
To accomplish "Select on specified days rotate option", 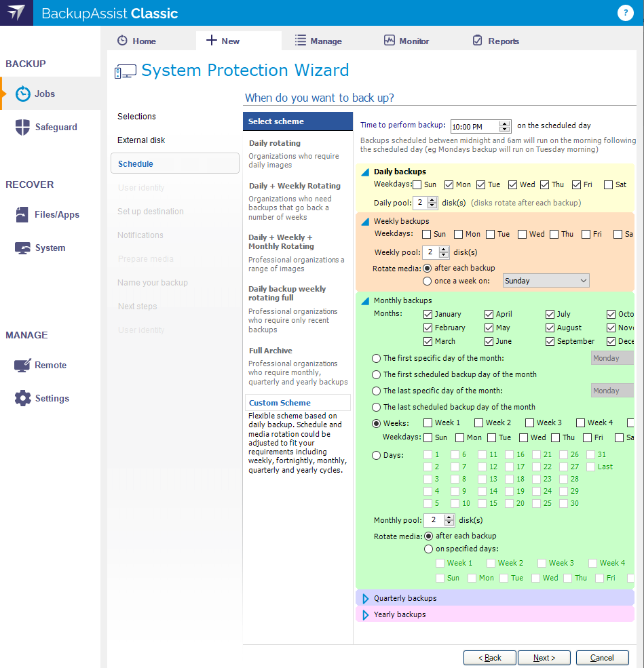I will tap(428, 549).
